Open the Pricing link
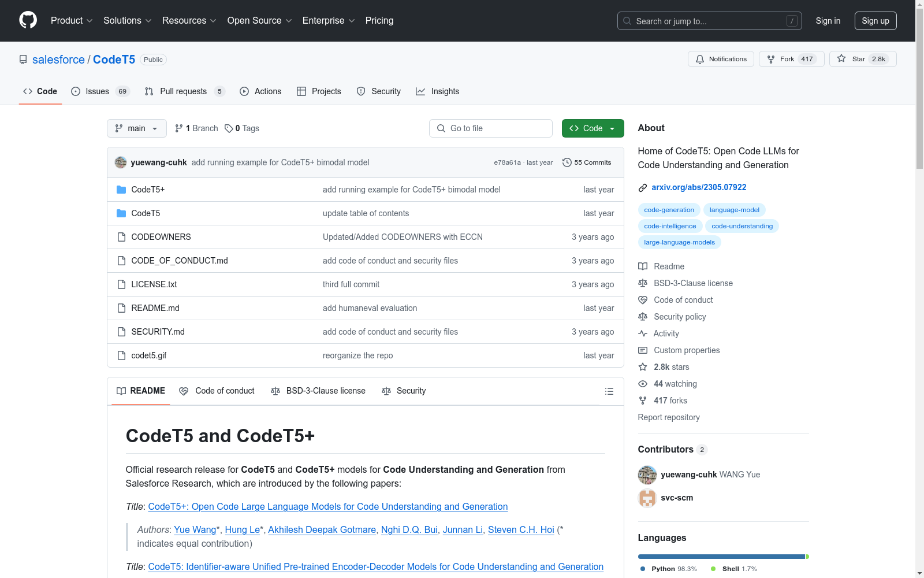 [379, 21]
